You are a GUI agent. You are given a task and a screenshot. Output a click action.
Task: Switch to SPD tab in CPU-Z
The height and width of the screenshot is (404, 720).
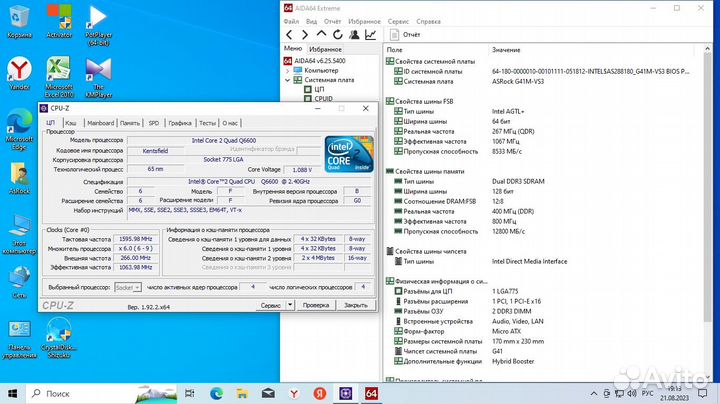pyautogui.click(x=154, y=123)
